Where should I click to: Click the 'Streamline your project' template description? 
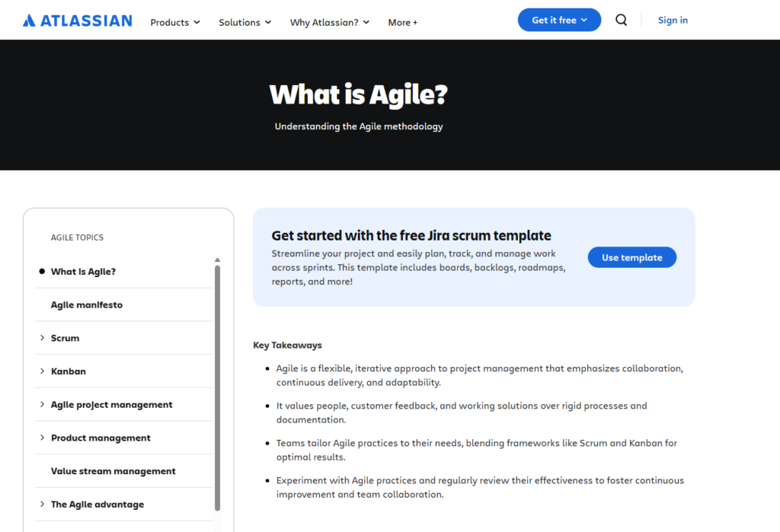418,267
